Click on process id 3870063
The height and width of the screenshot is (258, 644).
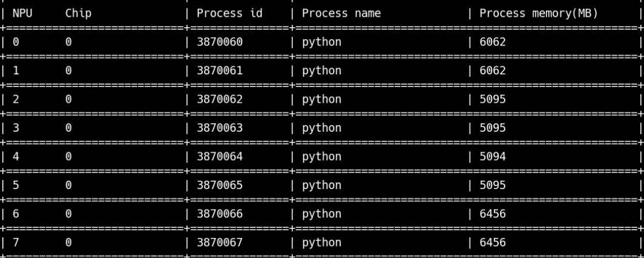pyautogui.click(x=220, y=128)
